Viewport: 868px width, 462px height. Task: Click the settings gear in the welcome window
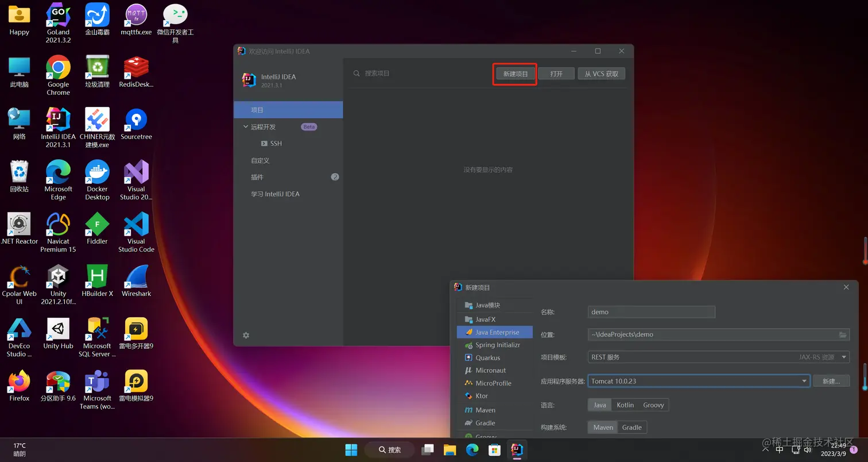coord(246,335)
